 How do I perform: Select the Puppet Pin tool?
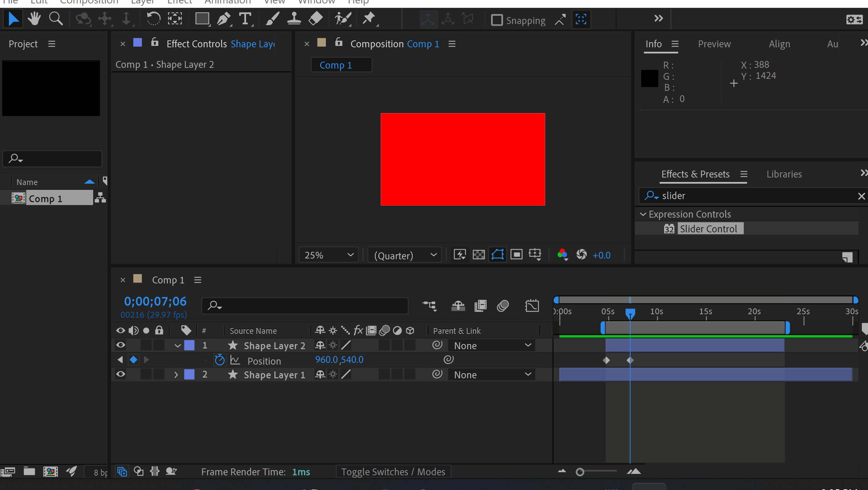[369, 19]
